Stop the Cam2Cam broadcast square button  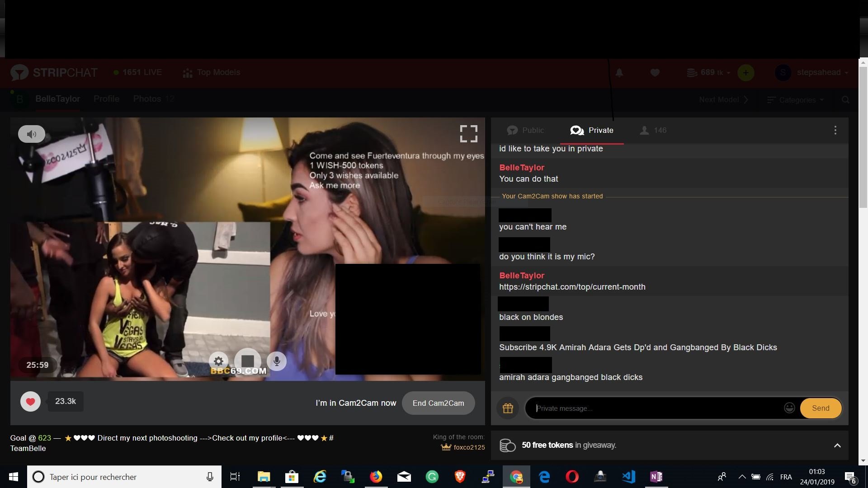(247, 361)
